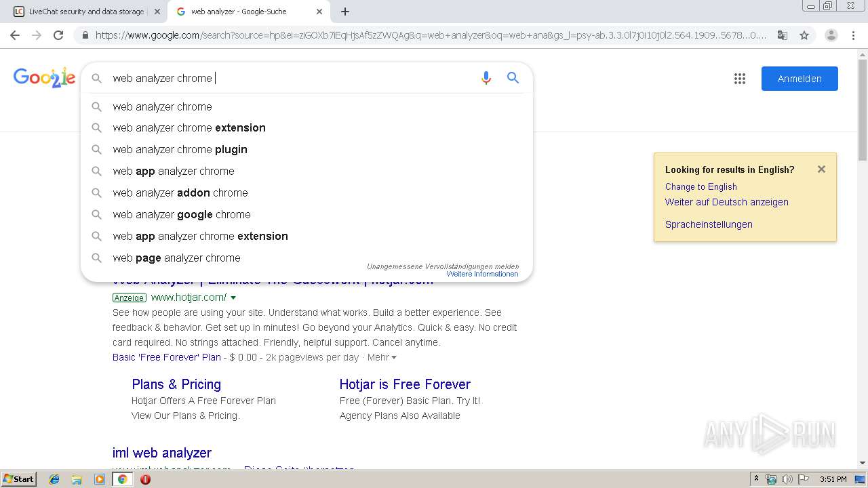Expand the 'Mehr' dropdown in Hotjar ad

[x=382, y=357]
